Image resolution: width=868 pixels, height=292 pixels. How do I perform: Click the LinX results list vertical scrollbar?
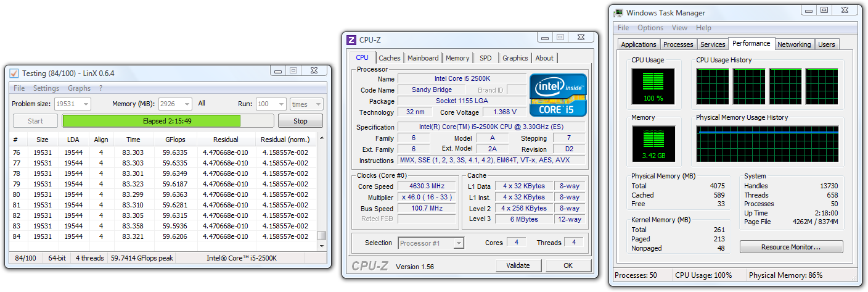(x=321, y=191)
